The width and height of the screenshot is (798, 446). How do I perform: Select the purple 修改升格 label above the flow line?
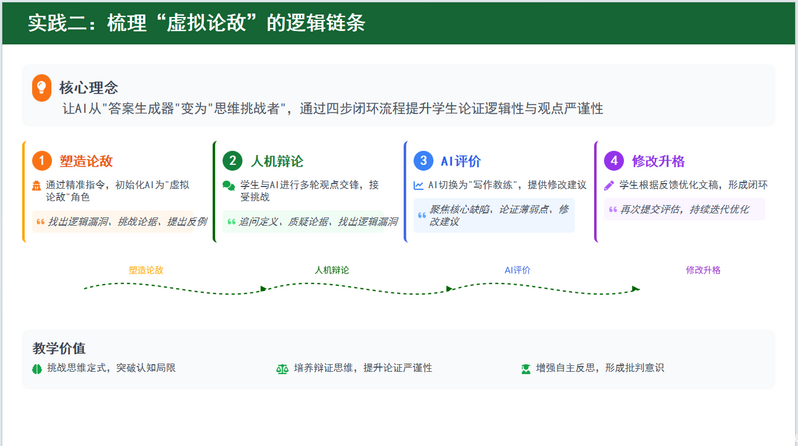click(x=703, y=270)
